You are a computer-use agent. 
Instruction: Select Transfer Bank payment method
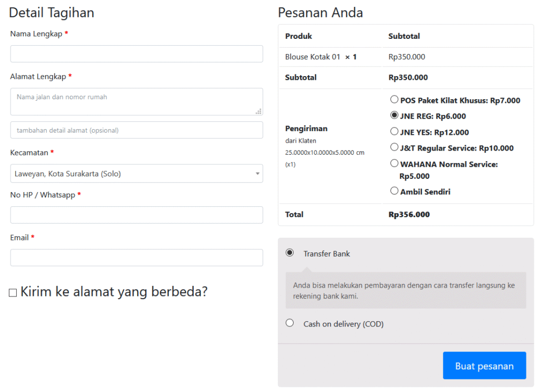point(289,253)
